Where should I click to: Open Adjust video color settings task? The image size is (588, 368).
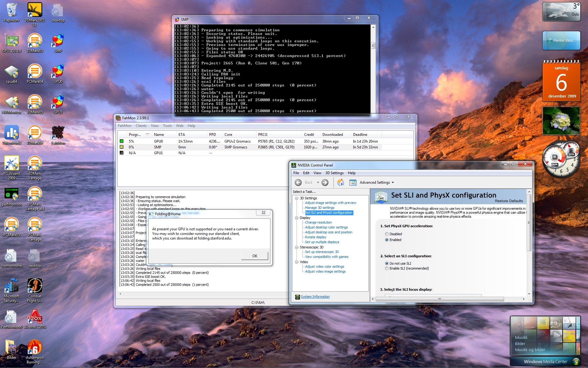tap(324, 266)
